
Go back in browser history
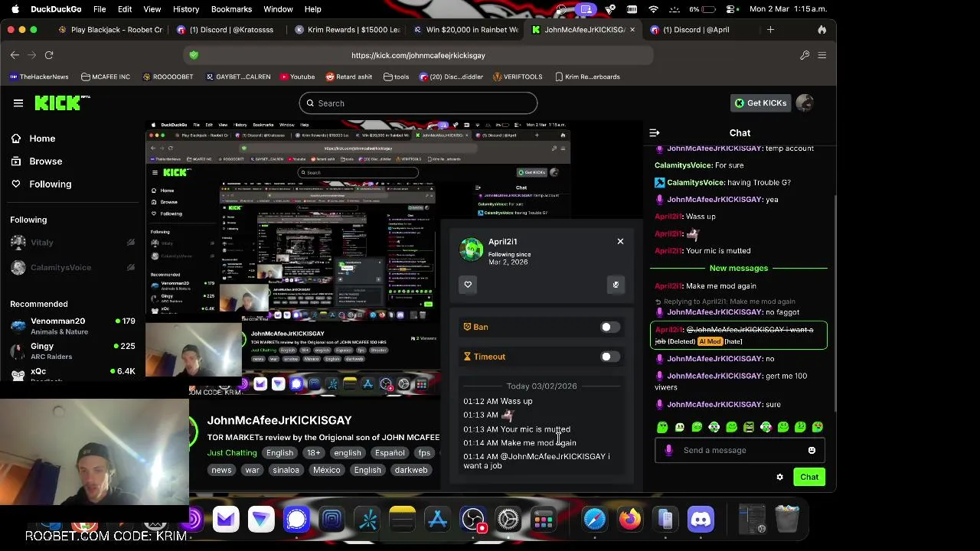tap(15, 55)
